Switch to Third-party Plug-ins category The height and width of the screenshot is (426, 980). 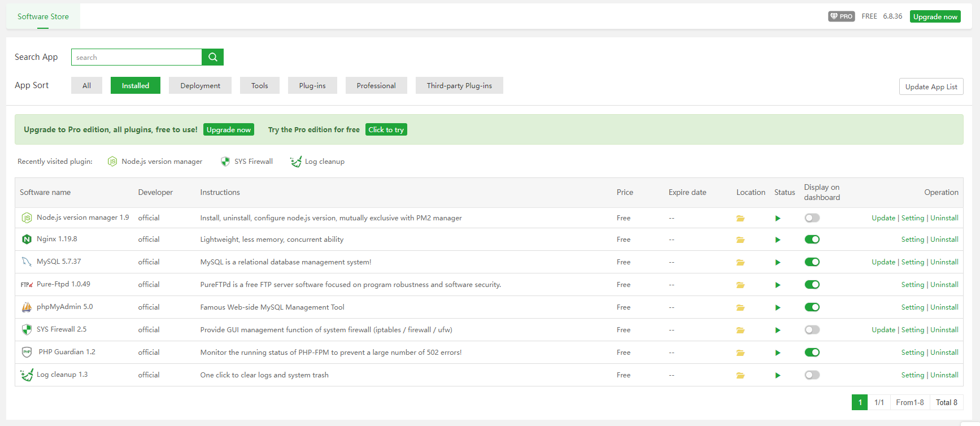click(x=459, y=86)
